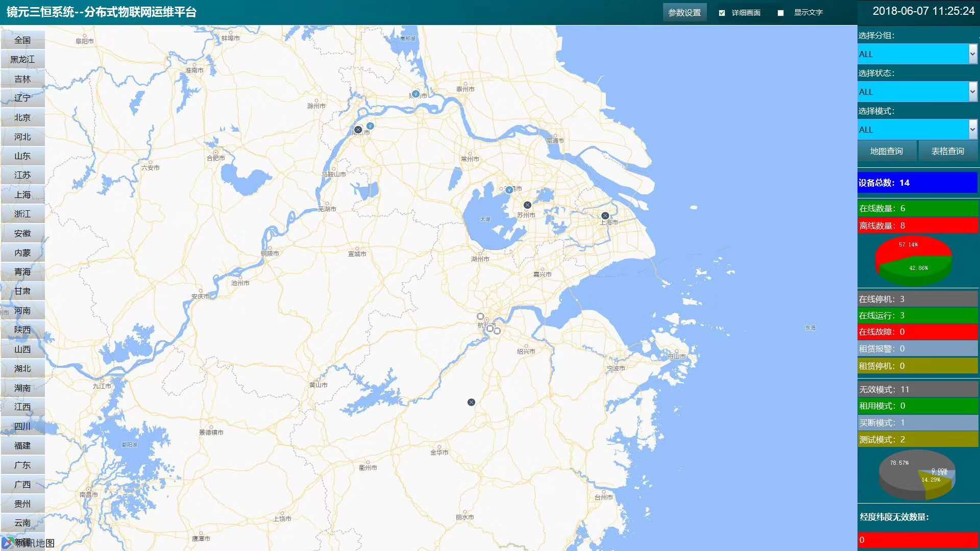
Task: Select 浙江 province in the region list
Action: tap(22, 214)
